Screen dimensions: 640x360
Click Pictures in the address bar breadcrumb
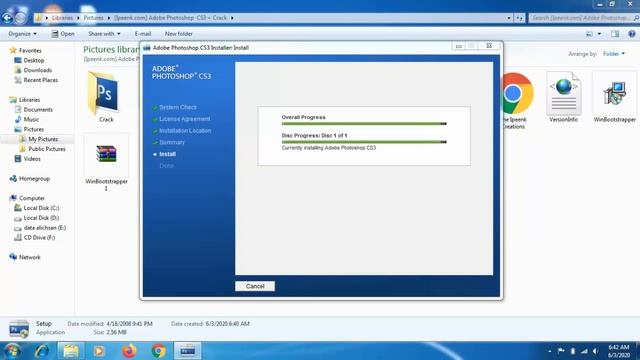point(93,18)
